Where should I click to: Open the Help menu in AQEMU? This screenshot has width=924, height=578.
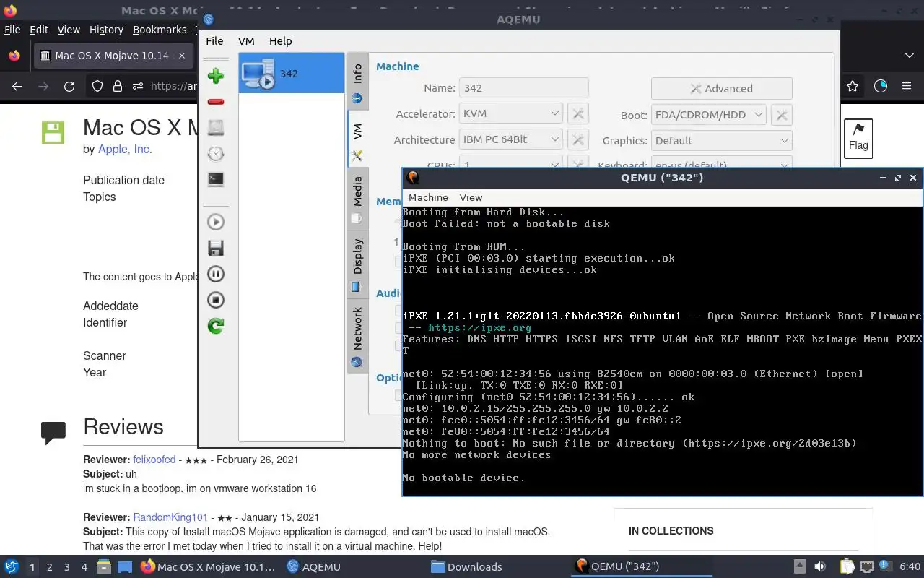click(x=280, y=41)
